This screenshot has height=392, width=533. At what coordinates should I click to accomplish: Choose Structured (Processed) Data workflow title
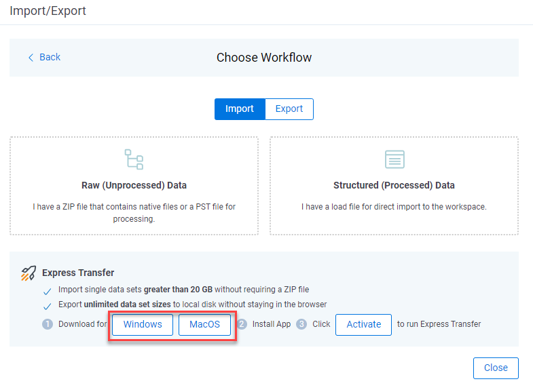pos(394,185)
